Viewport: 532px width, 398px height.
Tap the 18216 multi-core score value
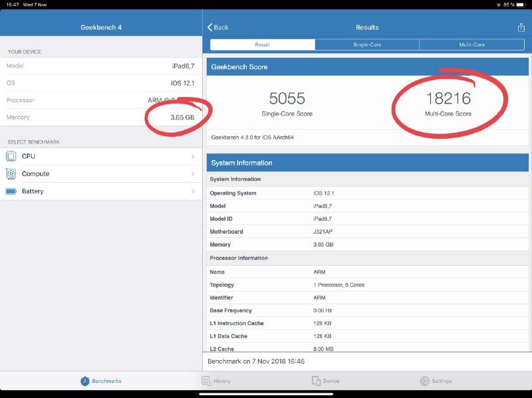click(x=448, y=98)
